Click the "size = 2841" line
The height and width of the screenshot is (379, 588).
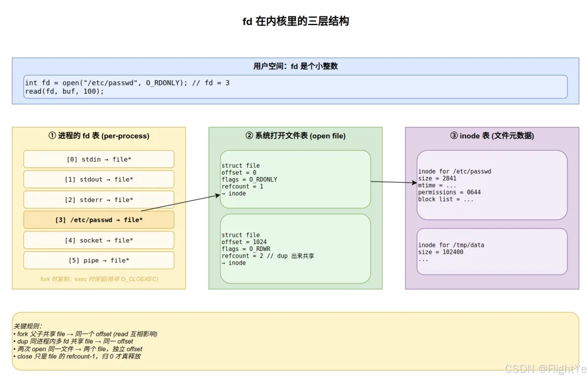[437, 178]
